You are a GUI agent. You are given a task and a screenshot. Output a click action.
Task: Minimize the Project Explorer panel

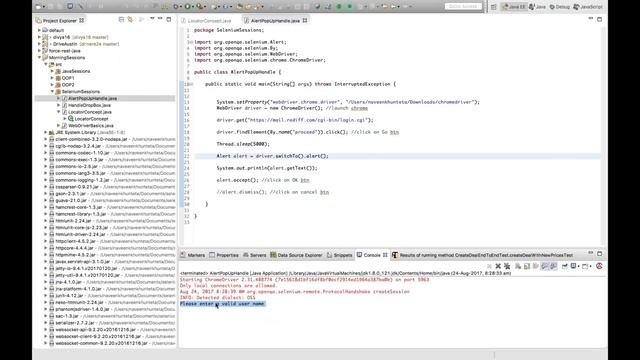pos(160,19)
